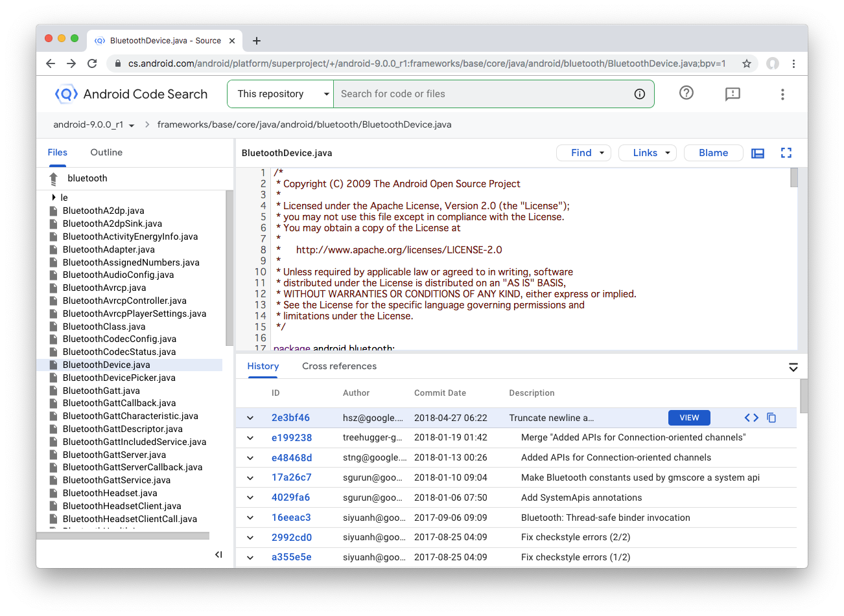Click the history list vertical scrollbar

804,396
